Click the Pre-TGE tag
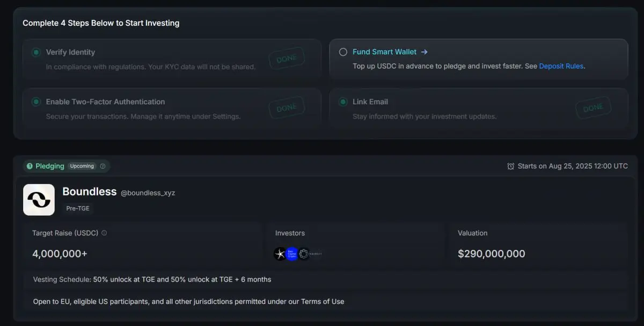Viewport: 644px width, 326px height. click(x=78, y=208)
